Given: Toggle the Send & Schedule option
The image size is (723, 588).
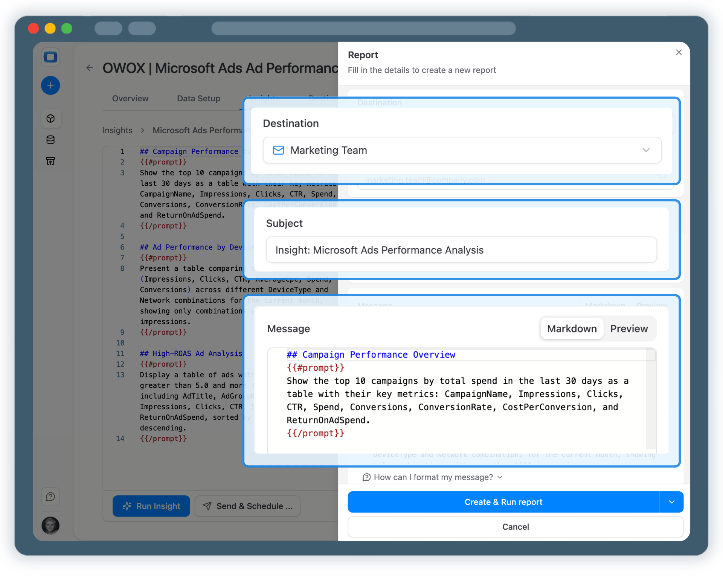Looking at the screenshot, I should [x=247, y=506].
